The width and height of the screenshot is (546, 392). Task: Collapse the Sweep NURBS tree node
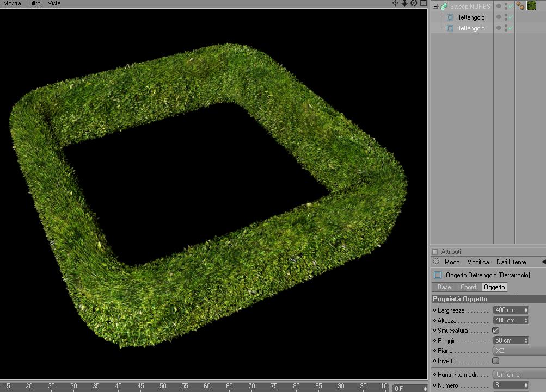point(435,7)
